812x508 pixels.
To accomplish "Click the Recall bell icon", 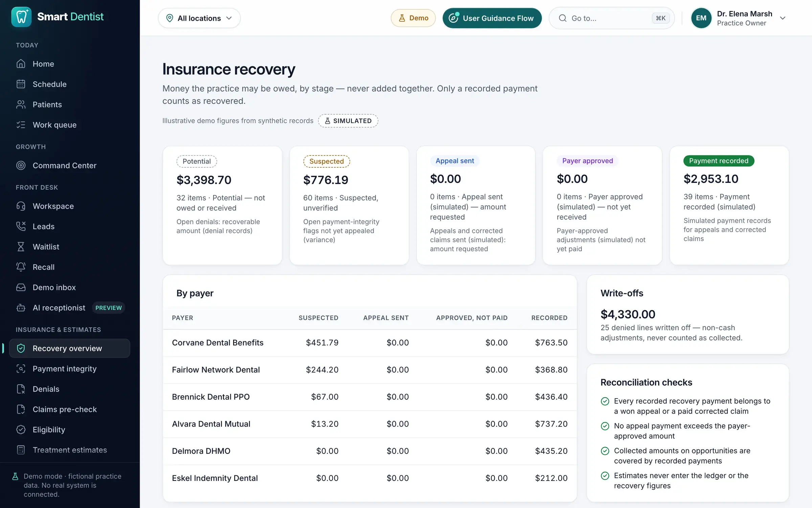I will (21, 267).
